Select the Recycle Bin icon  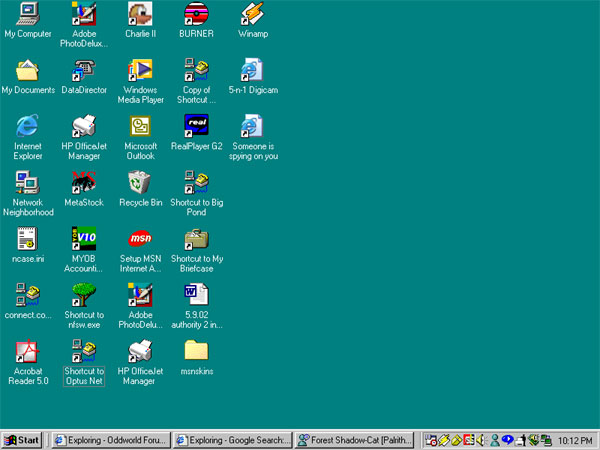coord(140,183)
